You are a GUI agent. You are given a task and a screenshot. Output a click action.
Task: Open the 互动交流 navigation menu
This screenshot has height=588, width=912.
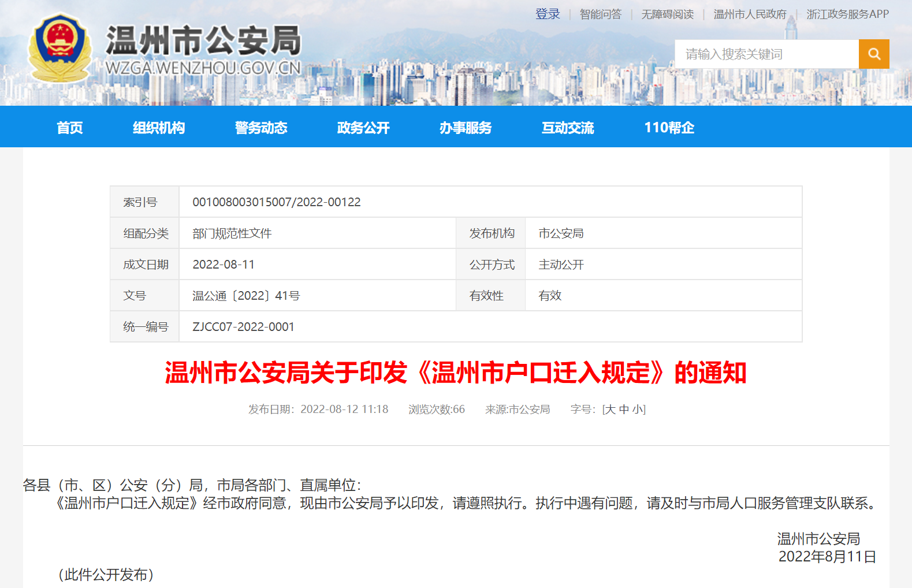pyautogui.click(x=568, y=128)
